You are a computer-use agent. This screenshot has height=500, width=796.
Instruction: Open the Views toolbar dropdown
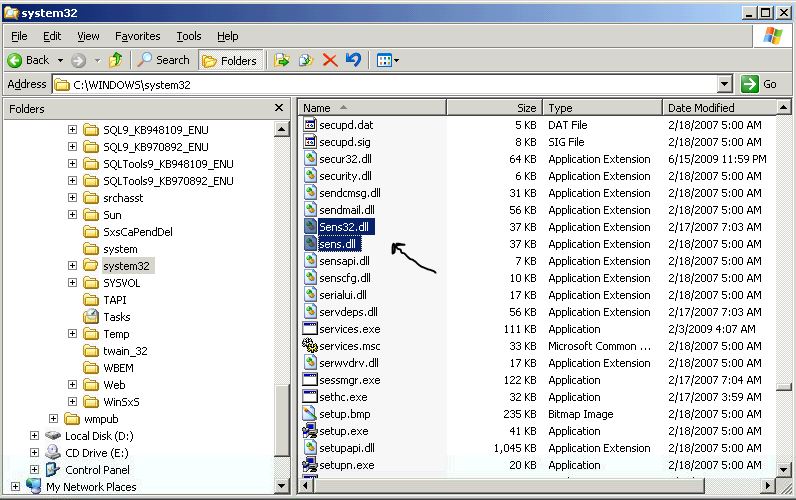pos(388,61)
